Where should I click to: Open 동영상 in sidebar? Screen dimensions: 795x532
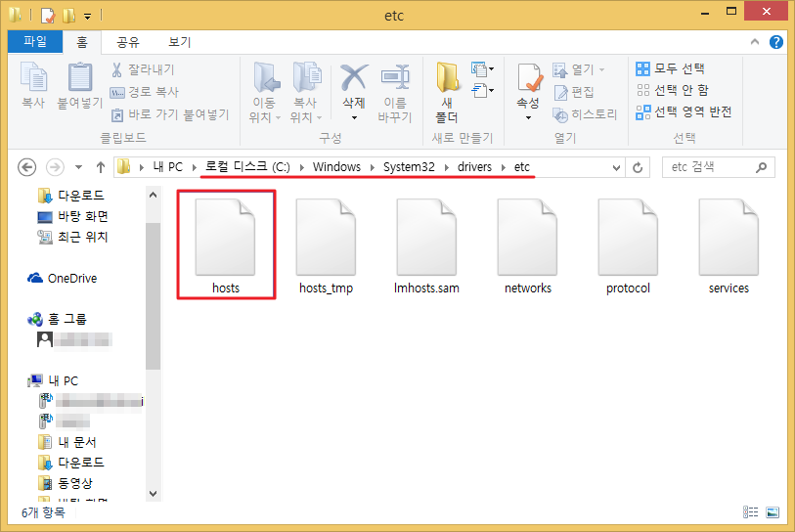[66, 483]
